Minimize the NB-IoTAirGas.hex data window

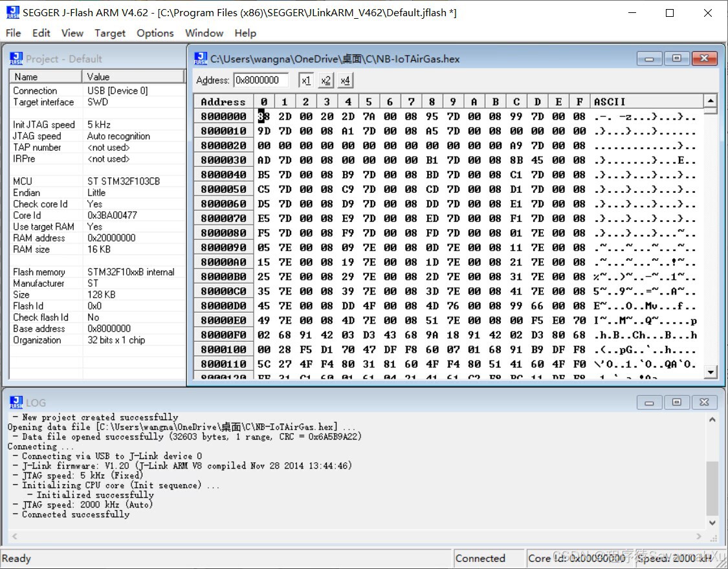[x=649, y=58]
